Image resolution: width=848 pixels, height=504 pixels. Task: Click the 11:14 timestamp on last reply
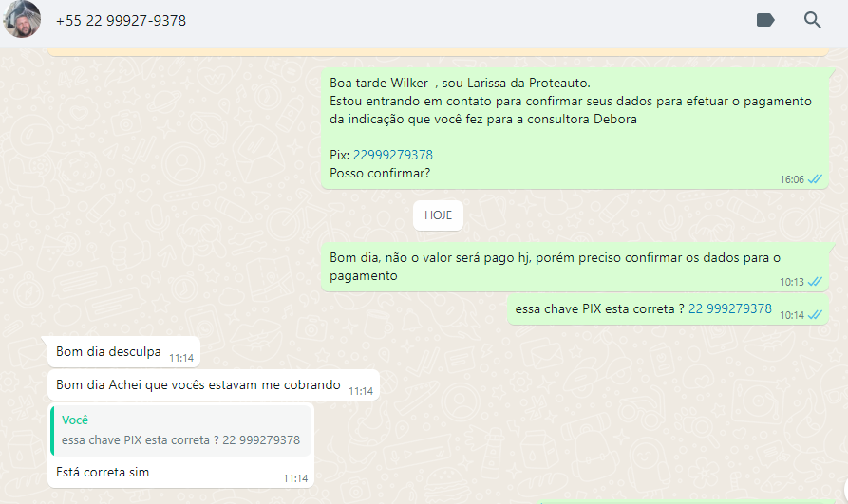tap(295, 478)
